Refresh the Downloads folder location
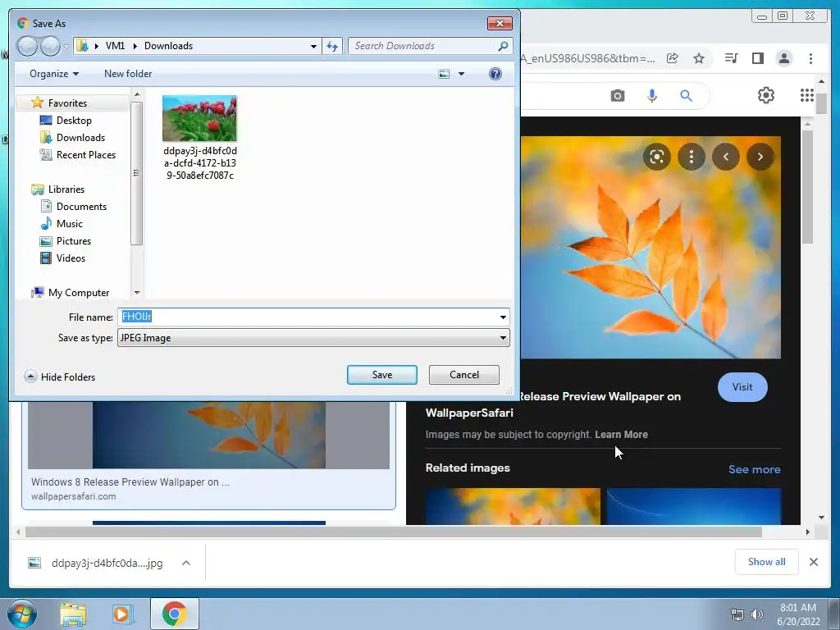This screenshot has width=840, height=630. pos(332,46)
